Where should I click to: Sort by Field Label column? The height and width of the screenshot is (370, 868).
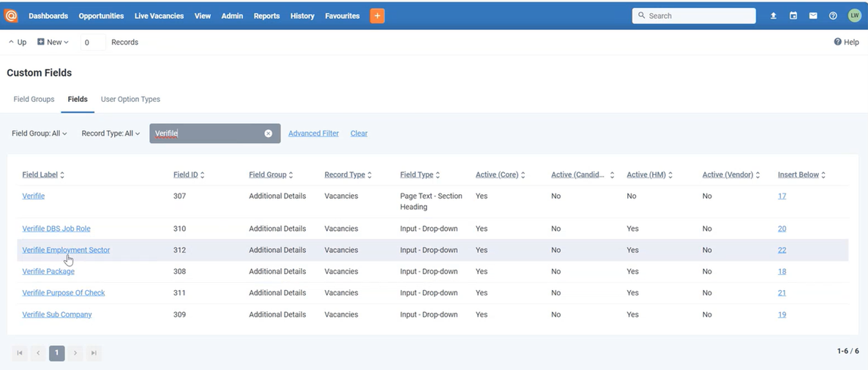[x=43, y=174]
